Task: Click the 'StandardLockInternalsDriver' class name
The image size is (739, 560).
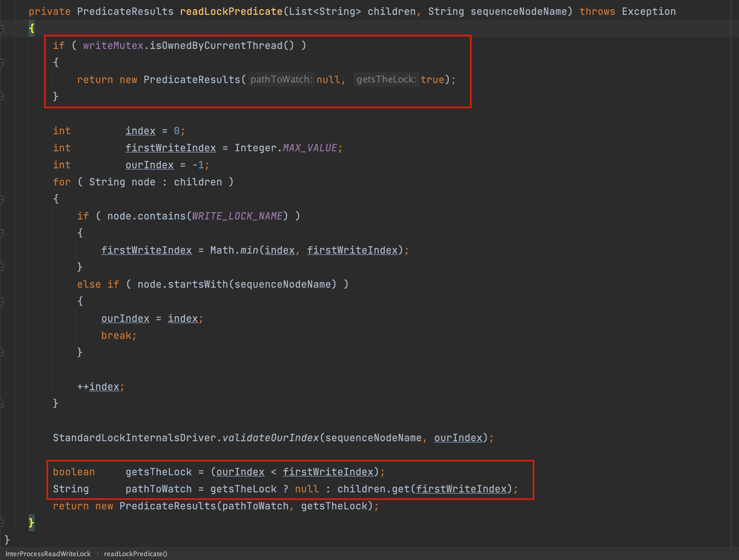Action: click(x=135, y=438)
